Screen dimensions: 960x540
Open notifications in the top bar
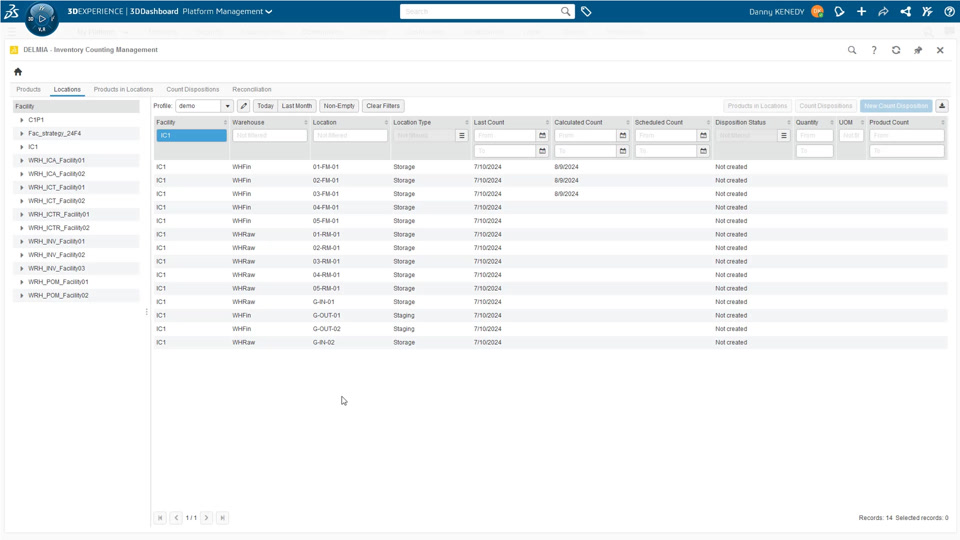839,11
